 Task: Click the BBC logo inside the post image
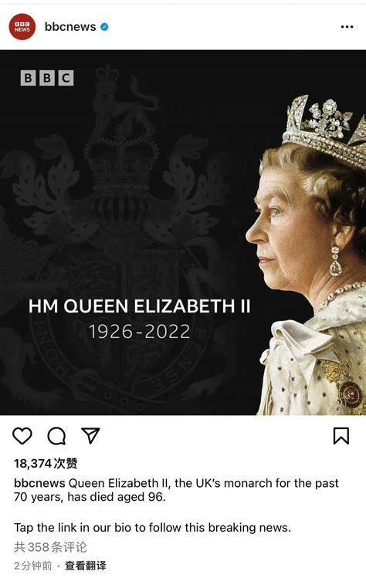[x=47, y=78]
